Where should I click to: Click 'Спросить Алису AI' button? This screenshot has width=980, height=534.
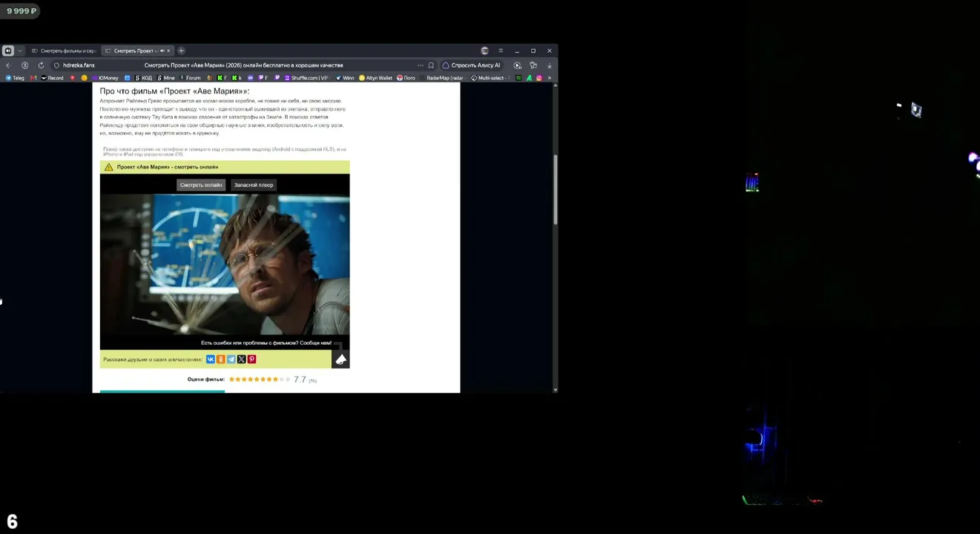tap(471, 65)
